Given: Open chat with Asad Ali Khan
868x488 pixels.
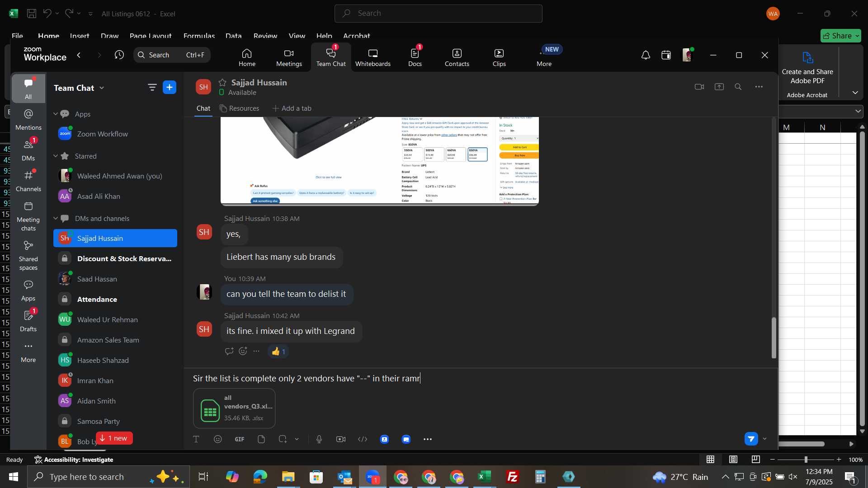Looking at the screenshot, I should coord(115,196).
